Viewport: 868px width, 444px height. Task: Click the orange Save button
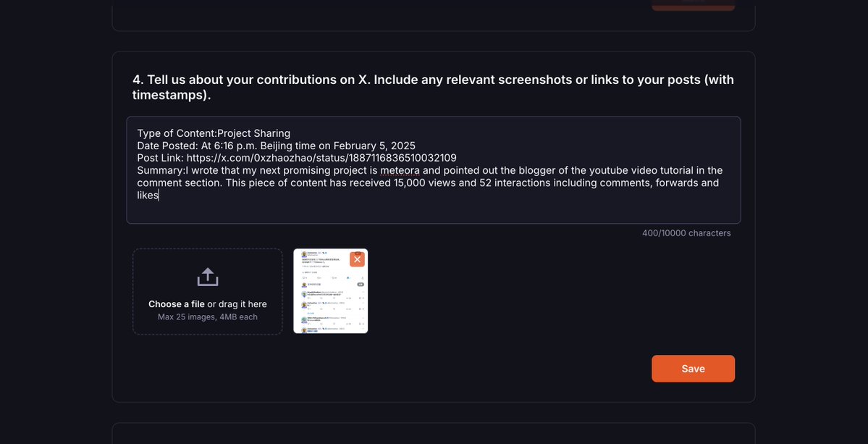point(693,369)
